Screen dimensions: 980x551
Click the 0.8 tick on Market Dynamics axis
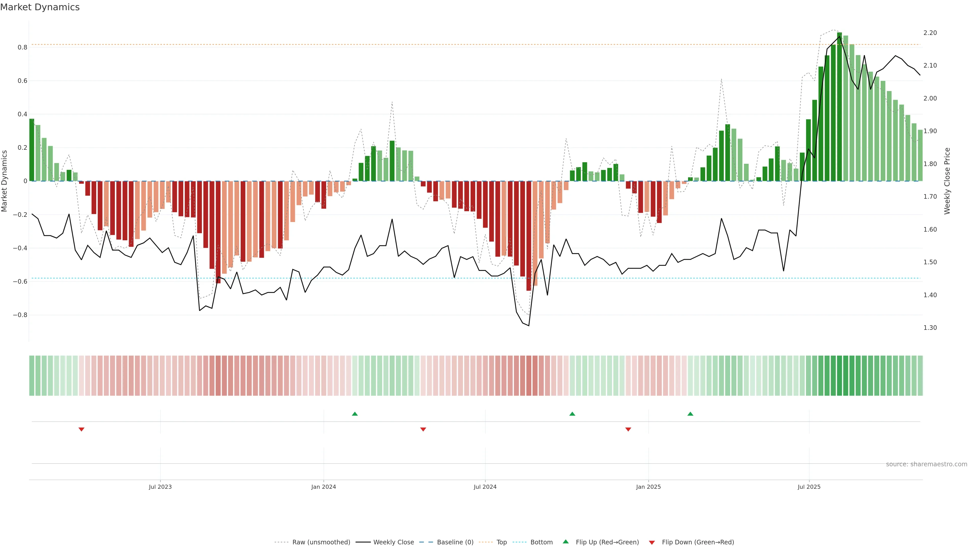[x=22, y=47]
